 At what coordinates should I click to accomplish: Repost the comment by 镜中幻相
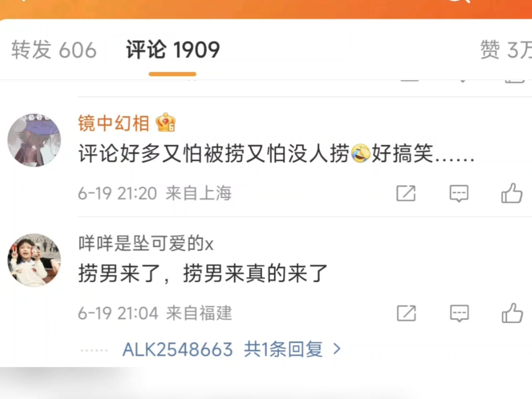click(x=406, y=193)
